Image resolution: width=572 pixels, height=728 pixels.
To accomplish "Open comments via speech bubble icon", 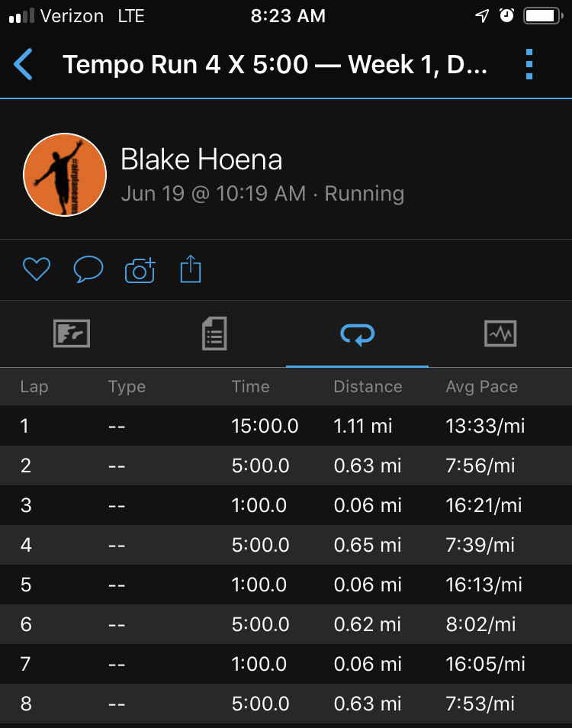I will pyautogui.click(x=88, y=269).
